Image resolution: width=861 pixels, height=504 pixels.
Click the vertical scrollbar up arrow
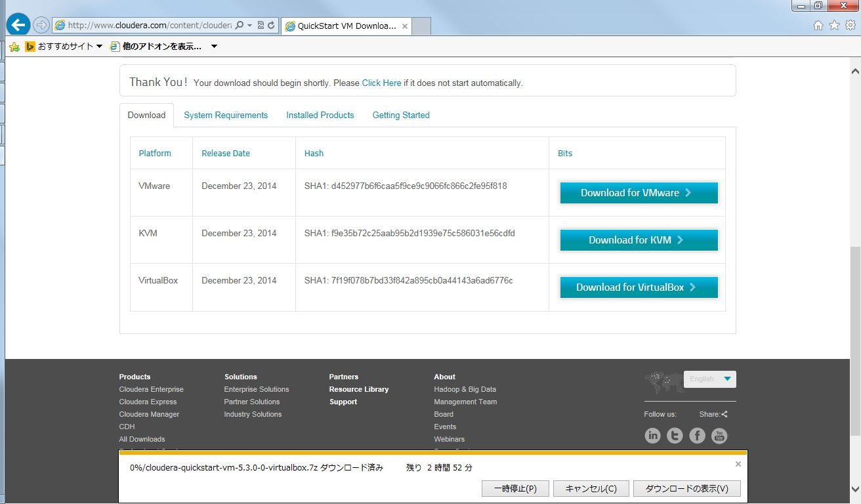coord(855,71)
